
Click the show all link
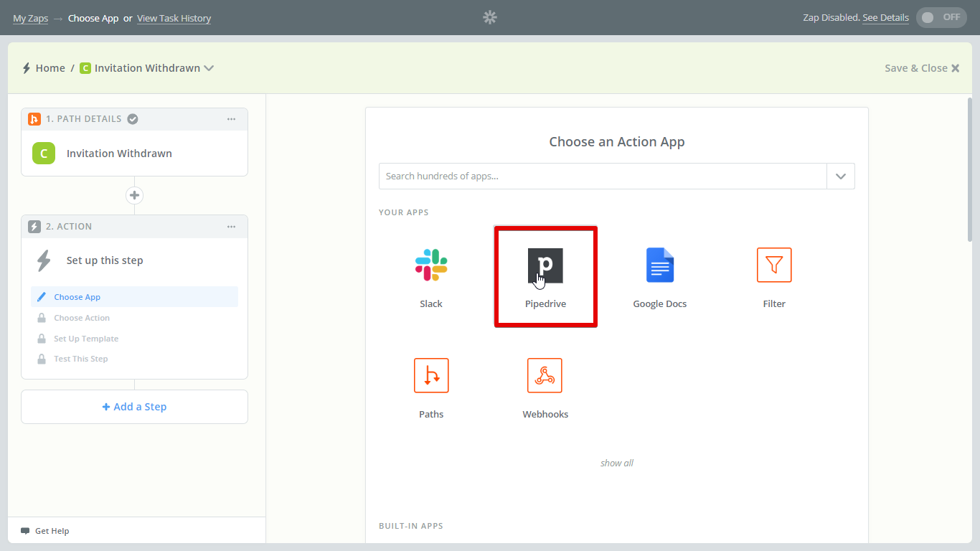pyautogui.click(x=617, y=463)
